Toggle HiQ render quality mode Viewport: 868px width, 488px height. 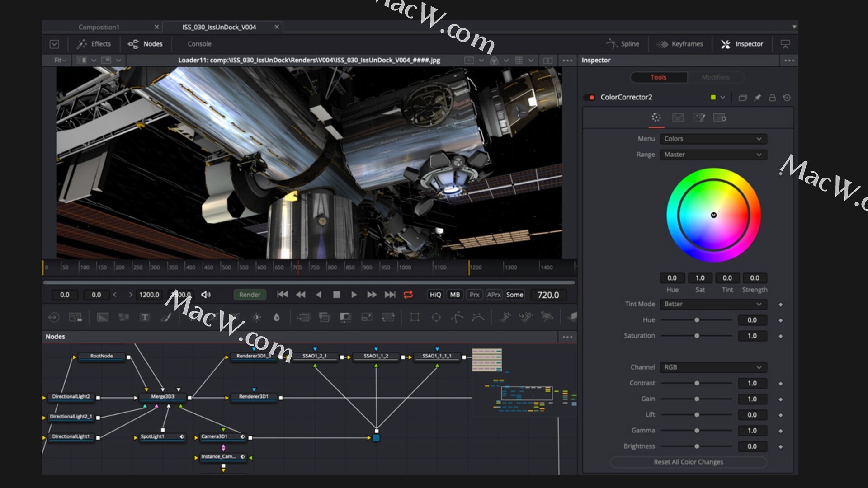[x=435, y=295]
